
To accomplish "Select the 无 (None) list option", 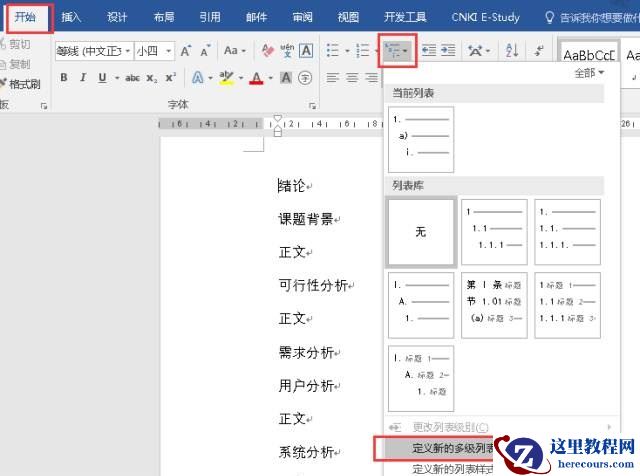I will click(421, 232).
